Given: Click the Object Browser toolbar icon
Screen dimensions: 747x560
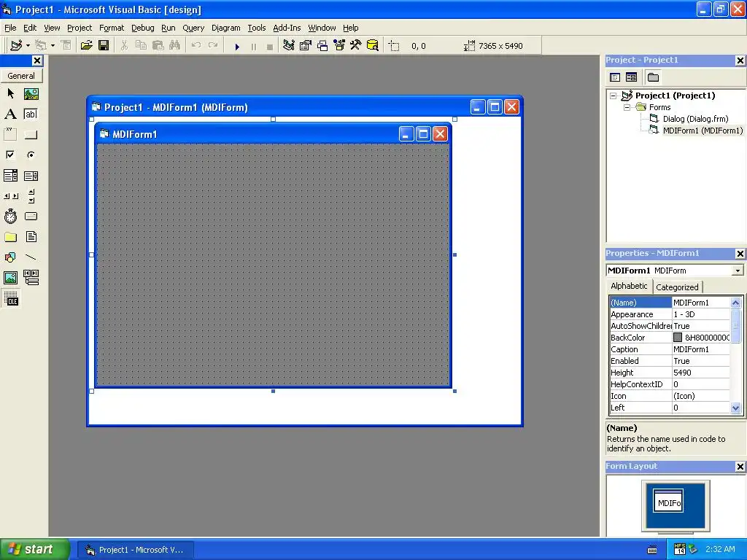Looking at the screenshot, I should point(338,45).
